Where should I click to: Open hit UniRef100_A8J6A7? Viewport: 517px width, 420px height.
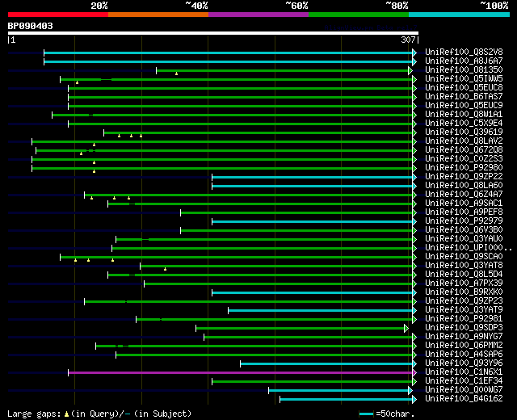(x=464, y=61)
